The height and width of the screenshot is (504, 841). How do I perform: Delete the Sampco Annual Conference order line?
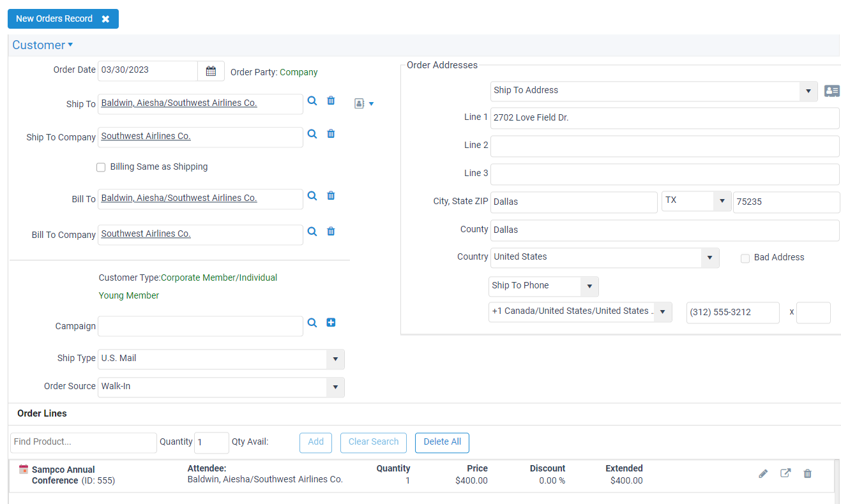(x=808, y=473)
